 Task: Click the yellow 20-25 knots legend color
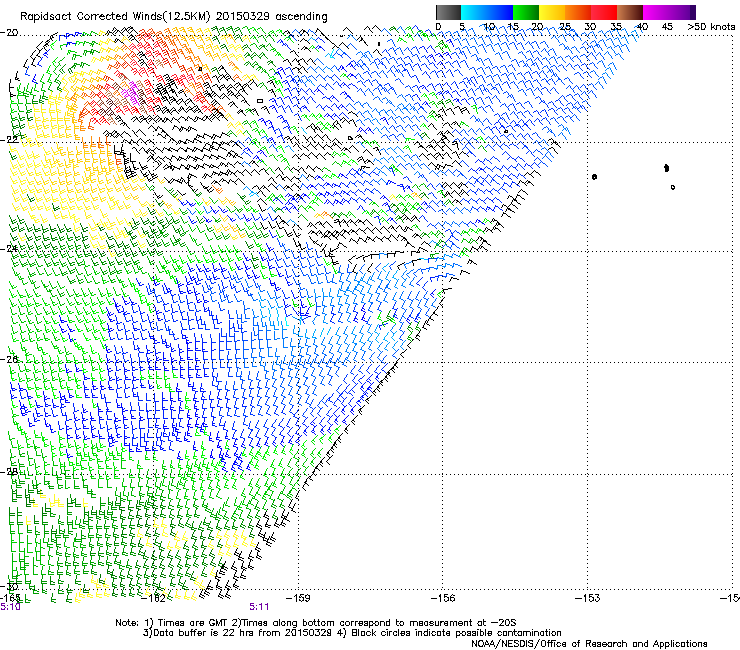(x=552, y=12)
